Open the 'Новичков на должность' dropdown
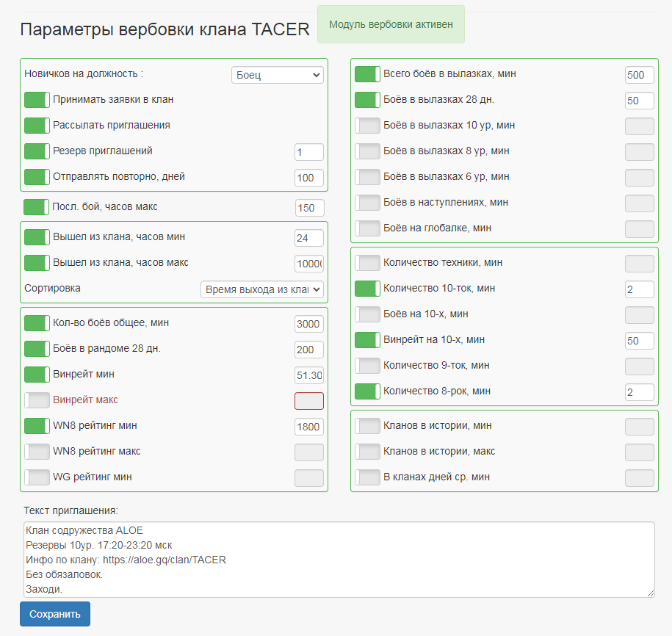The width and height of the screenshot is (672, 636). click(x=277, y=75)
